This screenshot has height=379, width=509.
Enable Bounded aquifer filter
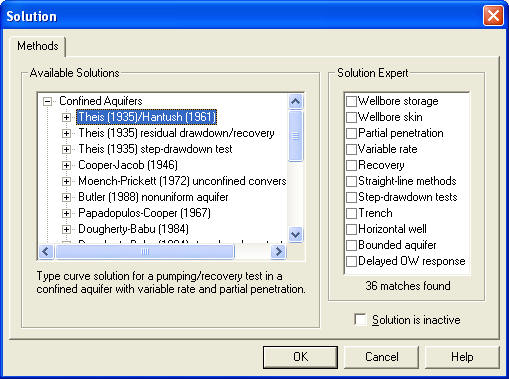coord(351,245)
